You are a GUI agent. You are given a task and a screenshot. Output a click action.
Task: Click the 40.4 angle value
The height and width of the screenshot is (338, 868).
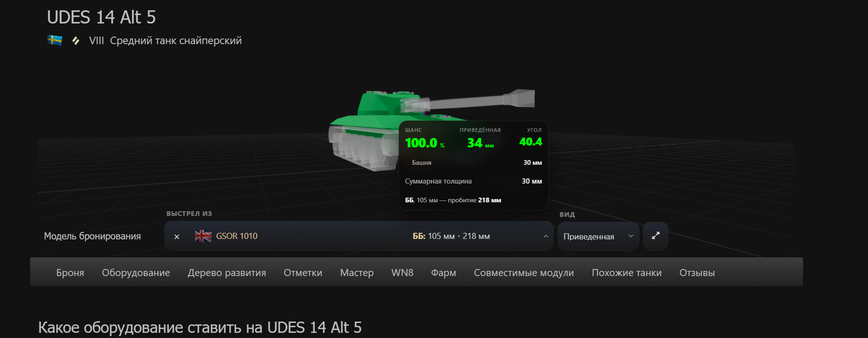531,142
